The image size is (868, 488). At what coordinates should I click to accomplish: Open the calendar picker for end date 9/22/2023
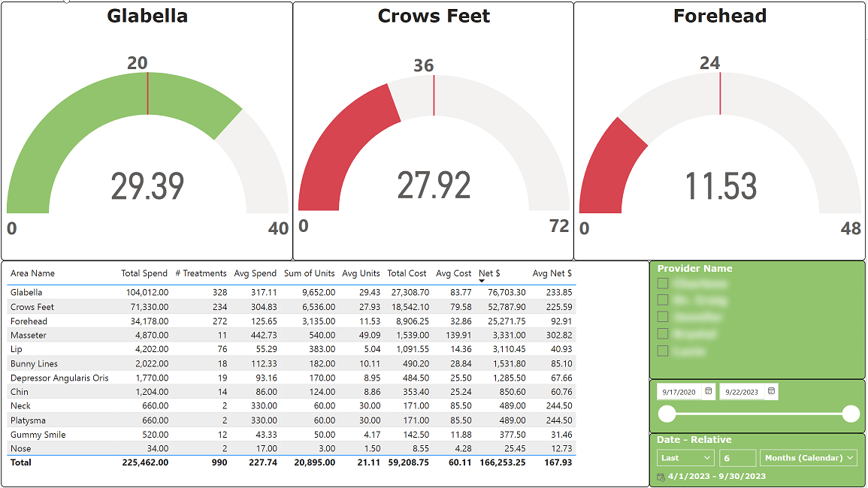pos(771,391)
